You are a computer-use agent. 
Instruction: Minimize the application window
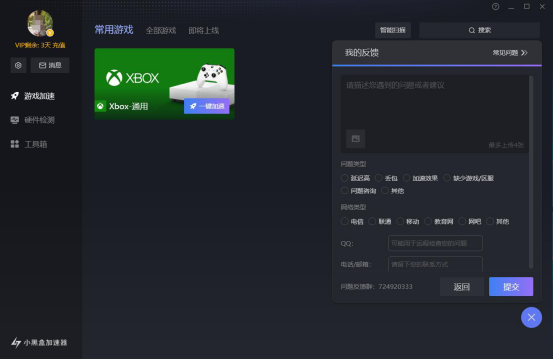[511, 7]
